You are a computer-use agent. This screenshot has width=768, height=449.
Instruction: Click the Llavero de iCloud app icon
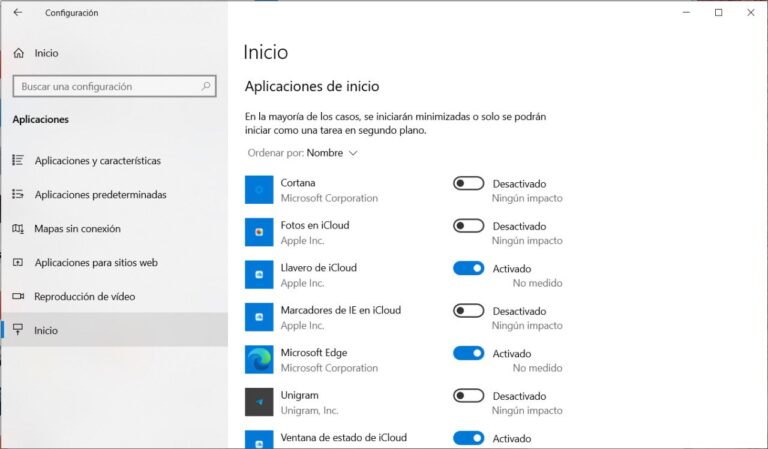click(259, 275)
